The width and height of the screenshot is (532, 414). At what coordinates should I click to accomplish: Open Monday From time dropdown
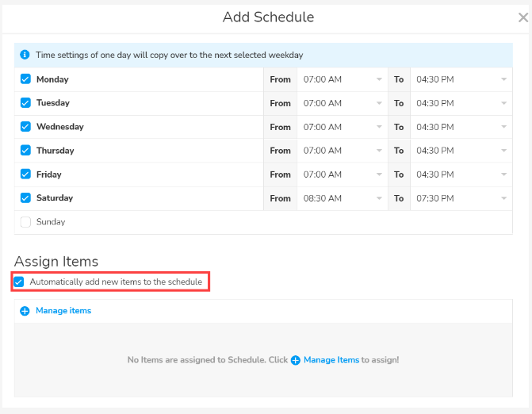(x=343, y=79)
